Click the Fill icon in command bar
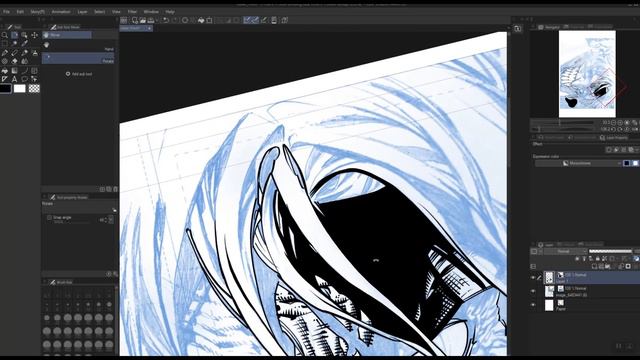 201,20
